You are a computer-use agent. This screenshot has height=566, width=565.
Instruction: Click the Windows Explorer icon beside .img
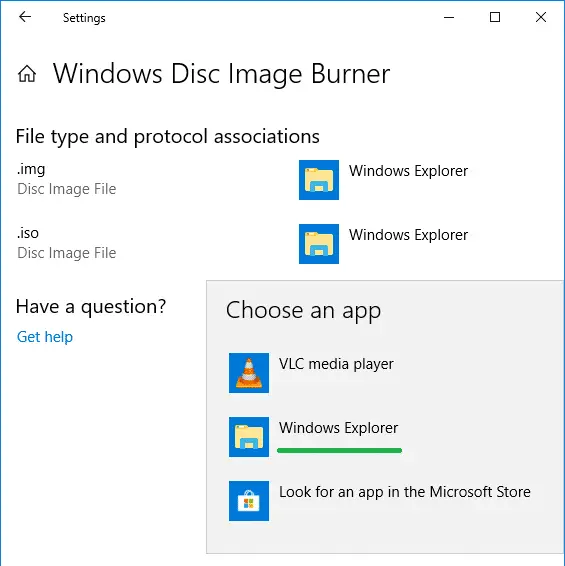pyautogui.click(x=319, y=180)
